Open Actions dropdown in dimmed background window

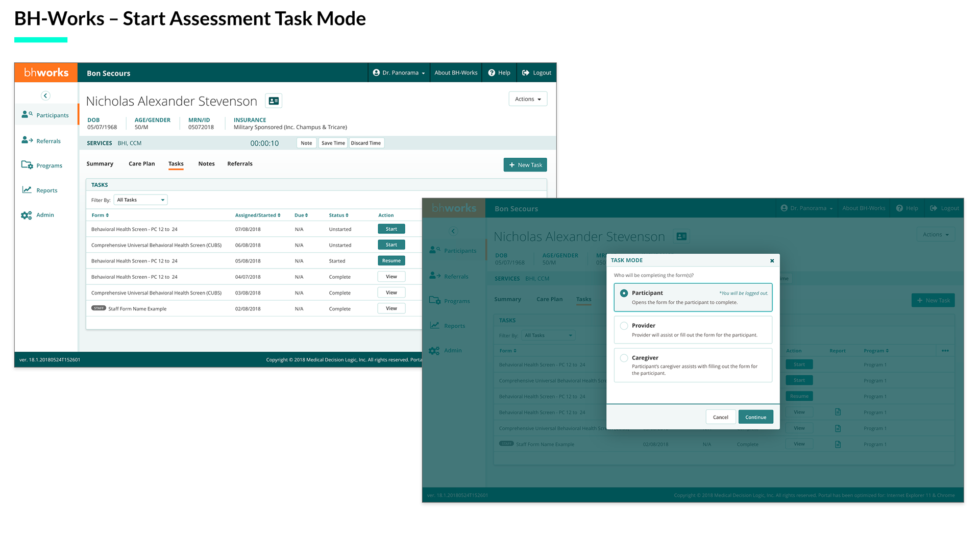(936, 234)
